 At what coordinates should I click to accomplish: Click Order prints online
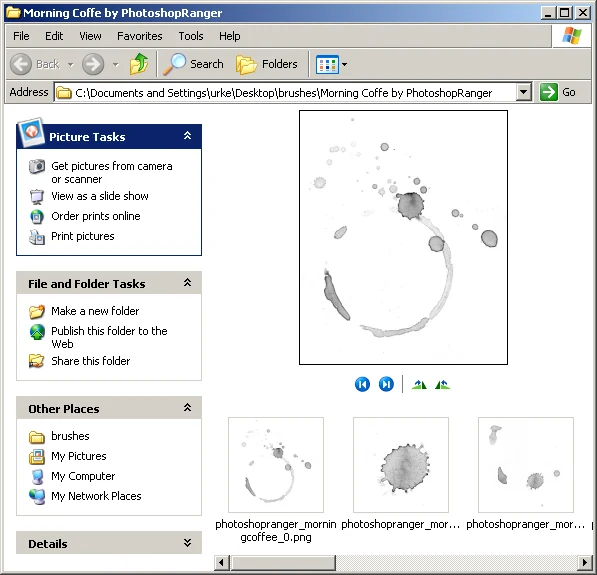[96, 216]
